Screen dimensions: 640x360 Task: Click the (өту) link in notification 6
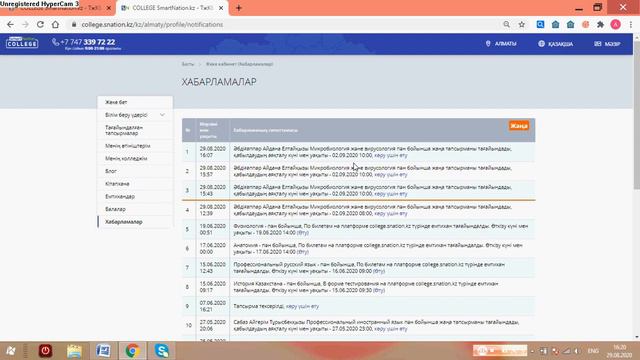pos(302,252)
